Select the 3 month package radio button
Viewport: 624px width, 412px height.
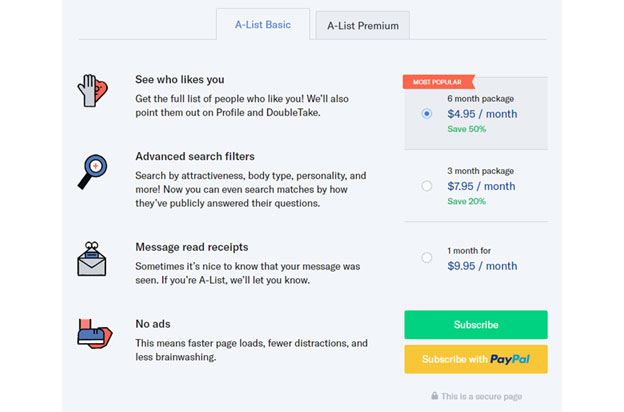tap(427, 186)
